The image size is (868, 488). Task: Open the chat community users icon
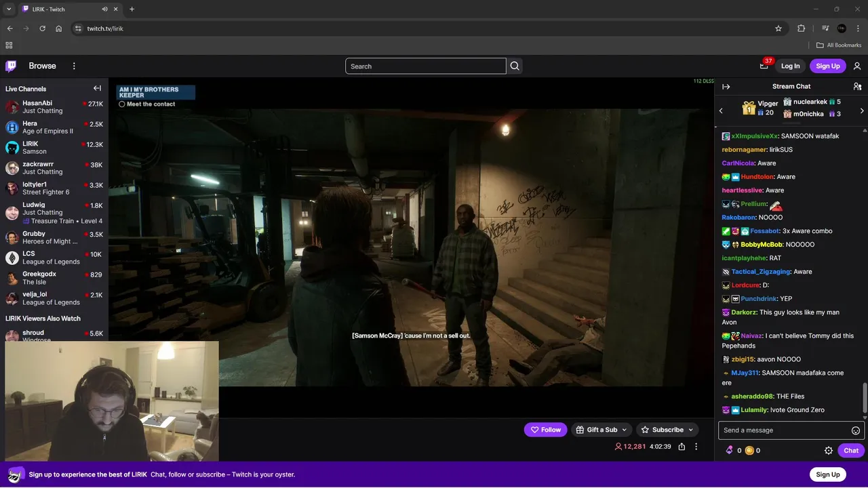coord(857,87)
